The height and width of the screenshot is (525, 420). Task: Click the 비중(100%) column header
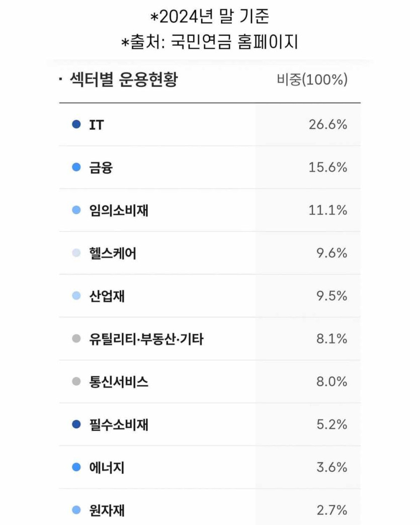point(312,80)
